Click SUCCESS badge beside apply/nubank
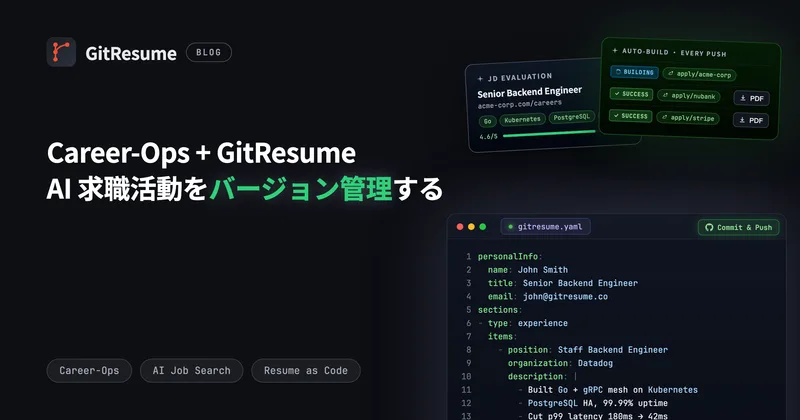800x420 pixels. (631, 94)
